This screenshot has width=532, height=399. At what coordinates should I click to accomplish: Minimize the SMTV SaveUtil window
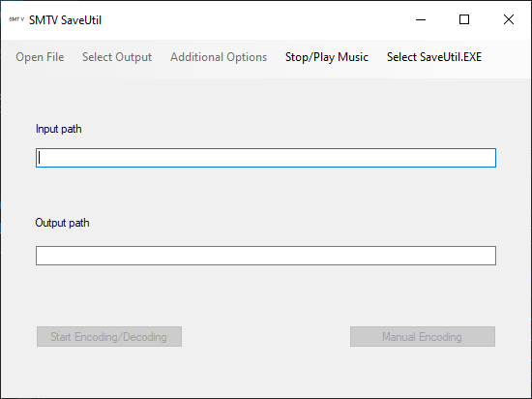tap(421, 19)
